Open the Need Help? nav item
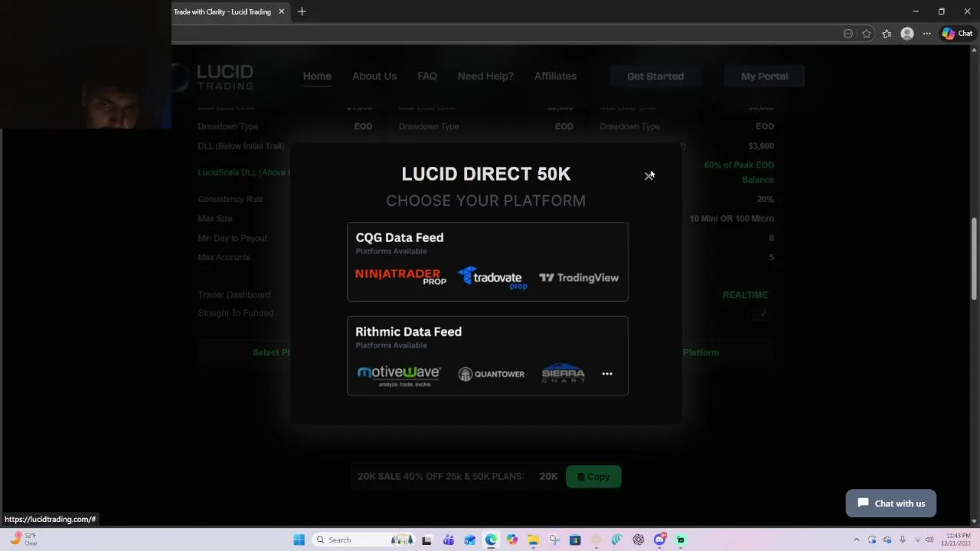Screen dimensions: 980x551 pyautogui.click(x=485, y=76)
